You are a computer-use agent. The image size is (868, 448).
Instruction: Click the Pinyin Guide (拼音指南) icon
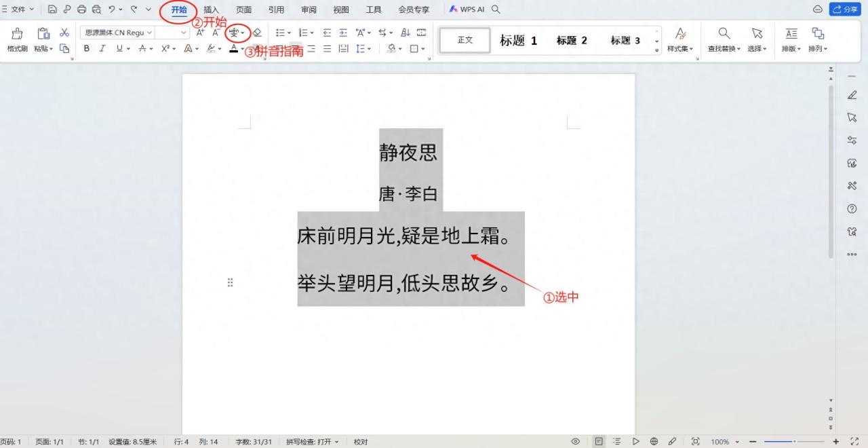234,33
